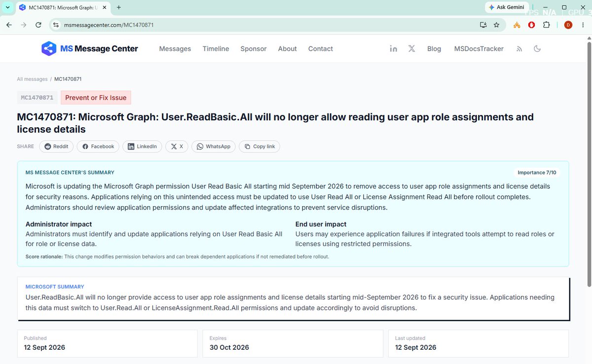Click the message title heading text
The image size is (592, 364).
pyautogui.click(x=275, y=123)
